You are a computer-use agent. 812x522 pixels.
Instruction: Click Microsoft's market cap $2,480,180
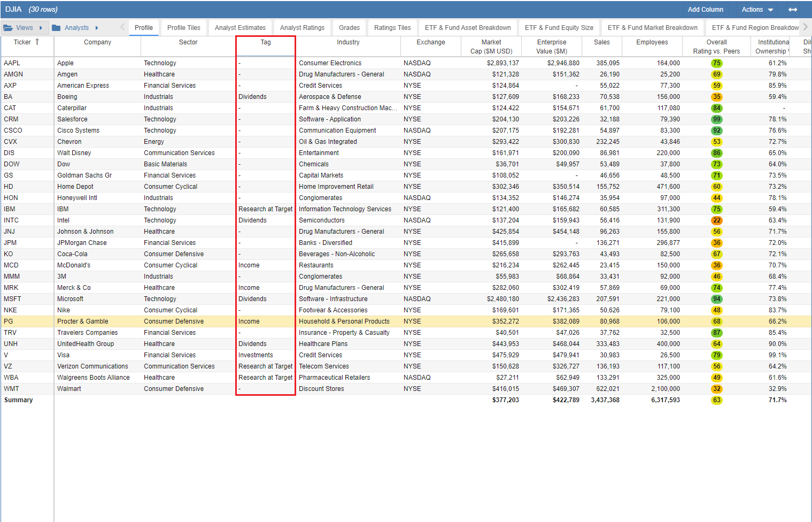tap(503, 299)
